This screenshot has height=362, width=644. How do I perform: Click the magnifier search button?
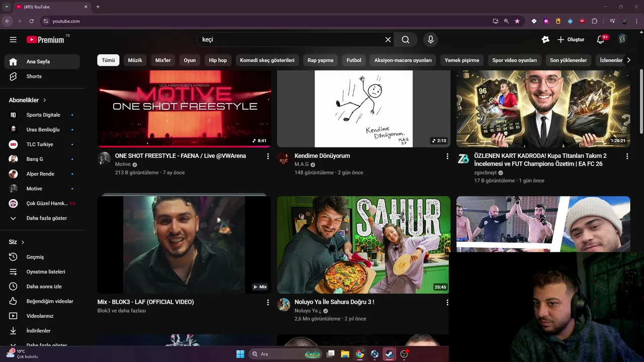406,40
